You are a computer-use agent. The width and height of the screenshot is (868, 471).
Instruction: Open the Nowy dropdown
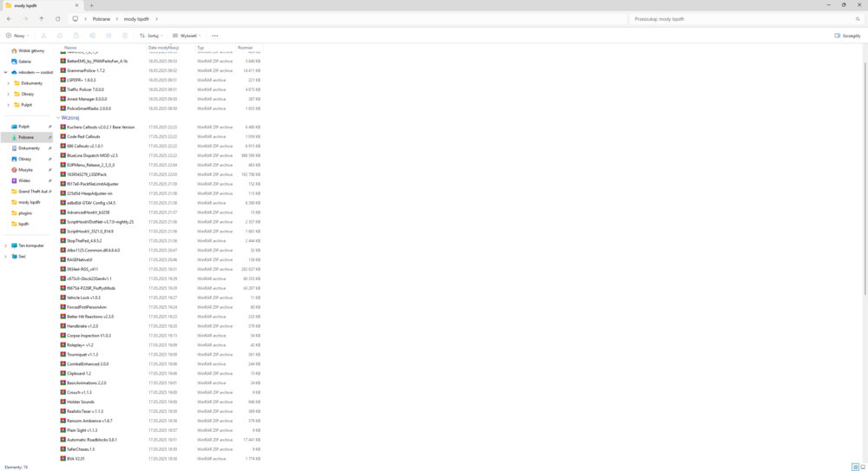coord(17,36)
